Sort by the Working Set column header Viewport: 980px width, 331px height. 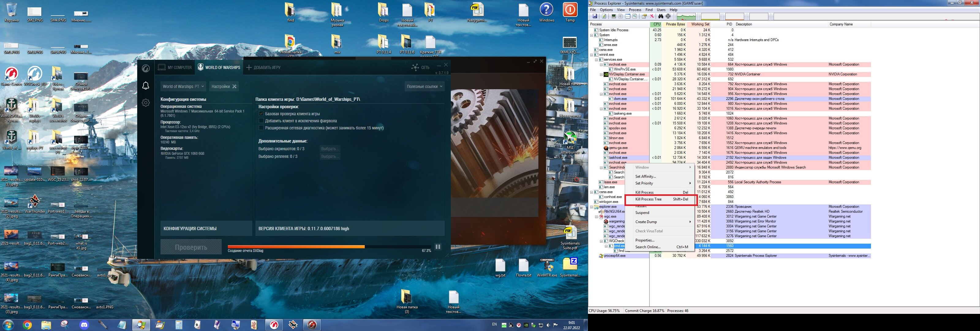(x=699, y=25)
